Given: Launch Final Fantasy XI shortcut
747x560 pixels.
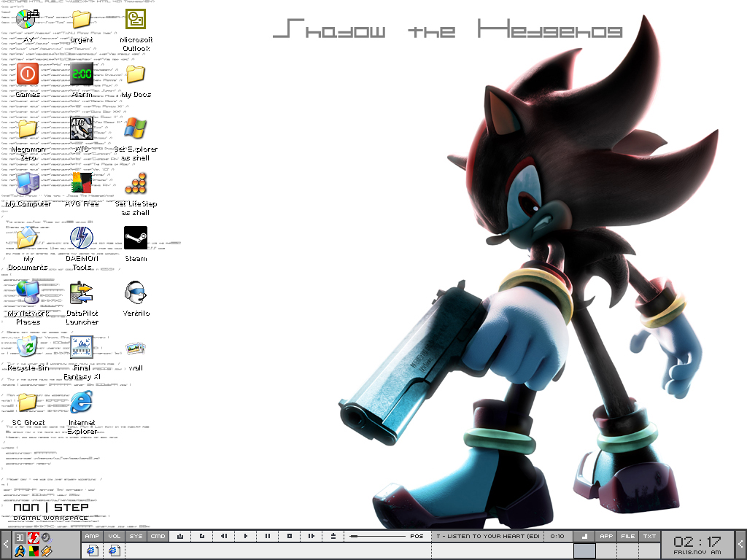Looking at the screenshot, I should click(82, 347).
